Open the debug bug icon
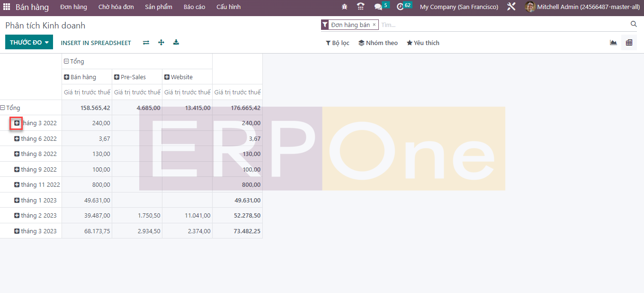The image size is (644, 293). point(344,7)
